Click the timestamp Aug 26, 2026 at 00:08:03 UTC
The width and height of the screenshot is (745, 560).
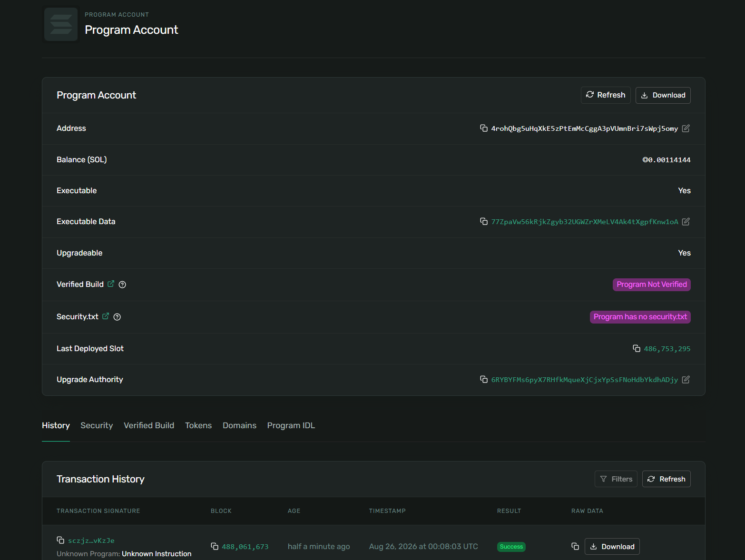423,546
